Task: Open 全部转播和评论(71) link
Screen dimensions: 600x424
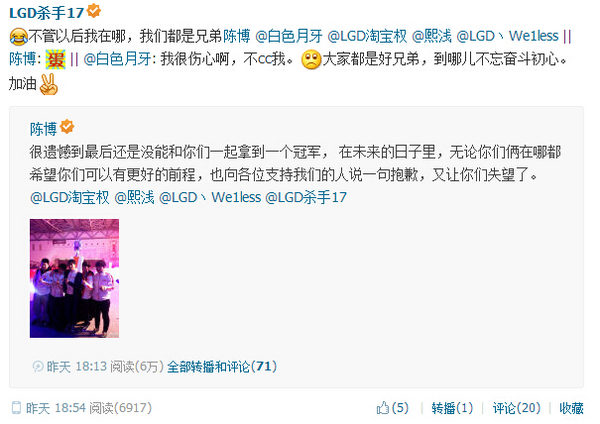Action: [x=222, y=367]
